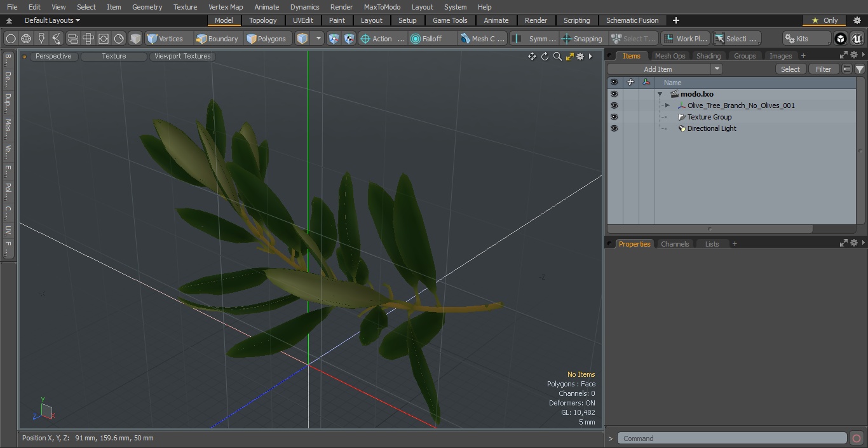Viewport: 868px width, 448px height.
Task: Open the viewport settings gear
Action: 580,57
